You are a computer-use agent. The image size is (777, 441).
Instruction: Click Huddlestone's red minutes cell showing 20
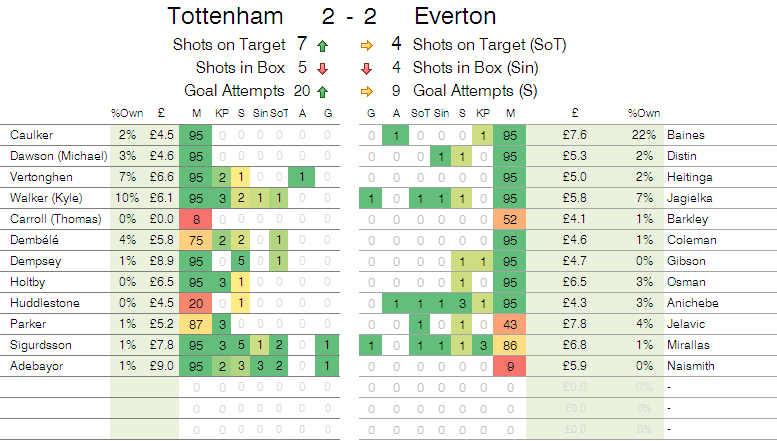196,303
